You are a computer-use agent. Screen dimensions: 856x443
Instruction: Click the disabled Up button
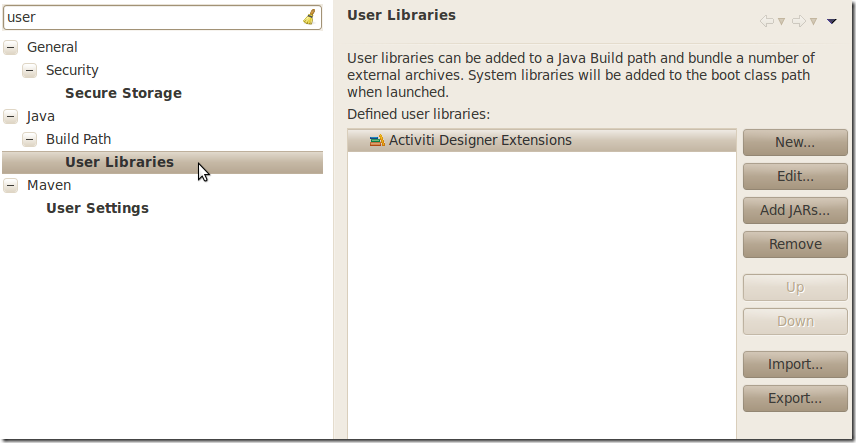click(795, 287)
